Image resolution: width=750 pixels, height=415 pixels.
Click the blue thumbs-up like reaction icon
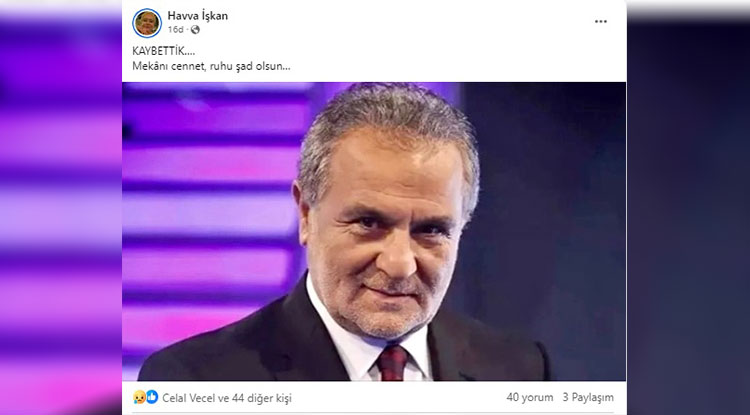pyautogui.click(x=152, y=397)
